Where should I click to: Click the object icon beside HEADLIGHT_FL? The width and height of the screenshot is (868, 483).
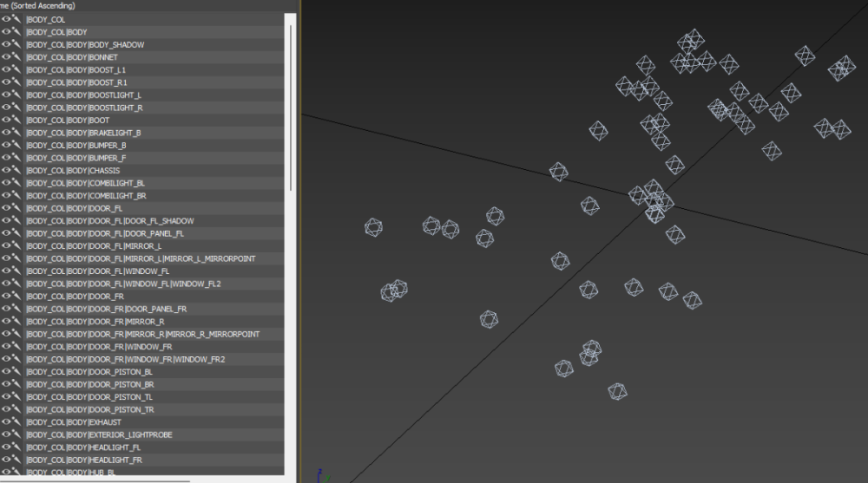tap(16, 447)
